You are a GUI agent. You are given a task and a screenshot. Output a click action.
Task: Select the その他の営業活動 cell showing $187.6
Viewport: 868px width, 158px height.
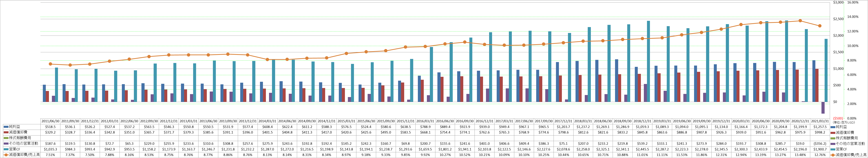click(50, 144)
